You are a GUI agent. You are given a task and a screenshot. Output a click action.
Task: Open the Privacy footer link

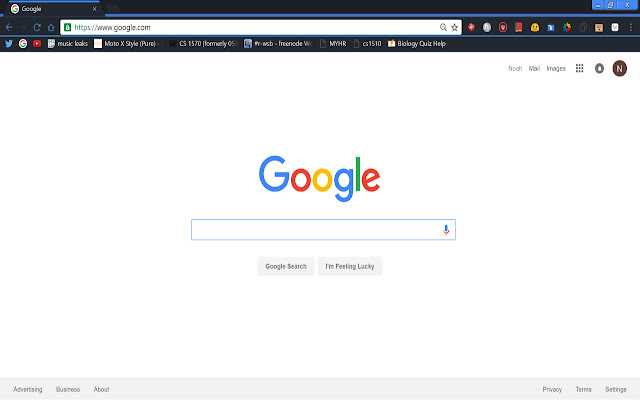tap(552, 389)
